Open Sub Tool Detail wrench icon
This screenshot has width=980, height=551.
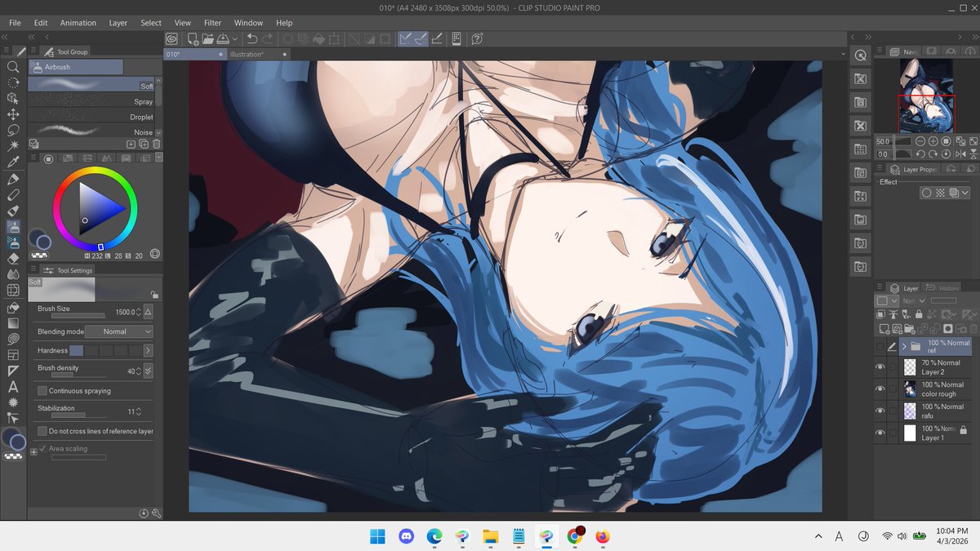click(x=156, y=513)
